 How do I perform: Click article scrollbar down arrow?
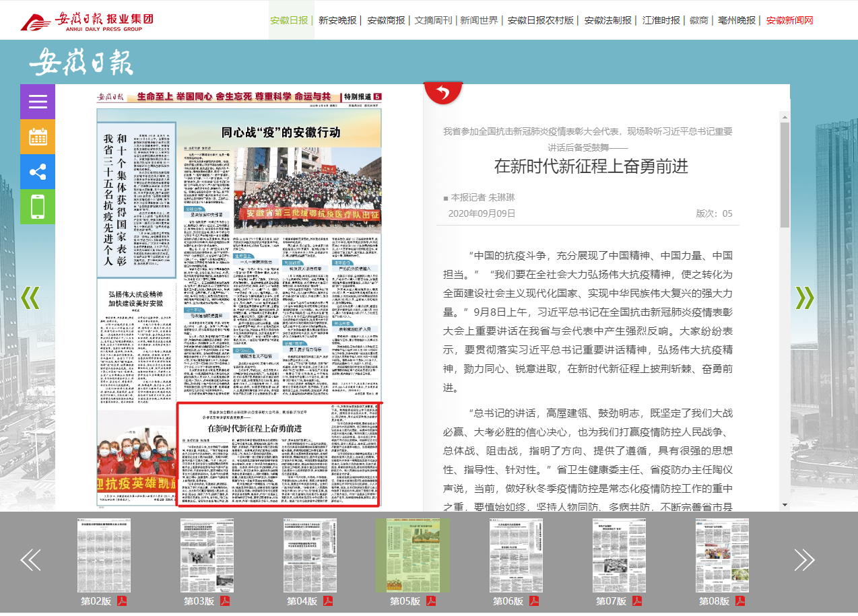(x=785, y=504)
